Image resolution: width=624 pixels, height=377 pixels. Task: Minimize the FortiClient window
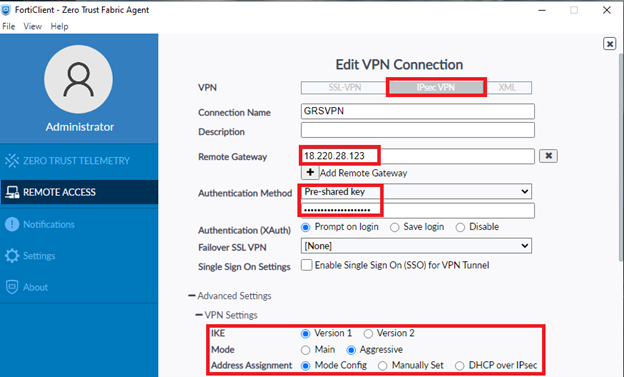[x=542, y=10]
